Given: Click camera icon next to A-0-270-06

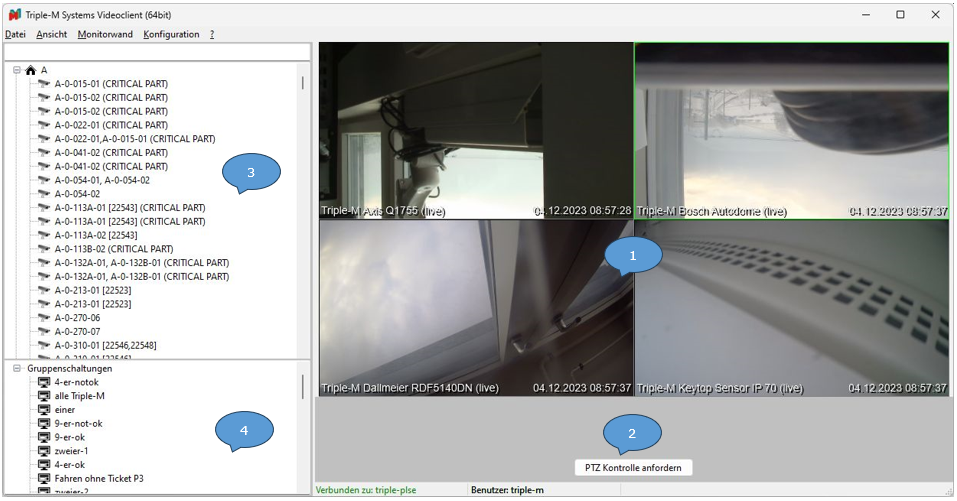Looking at the screenshot, I should tap(44, 317).
